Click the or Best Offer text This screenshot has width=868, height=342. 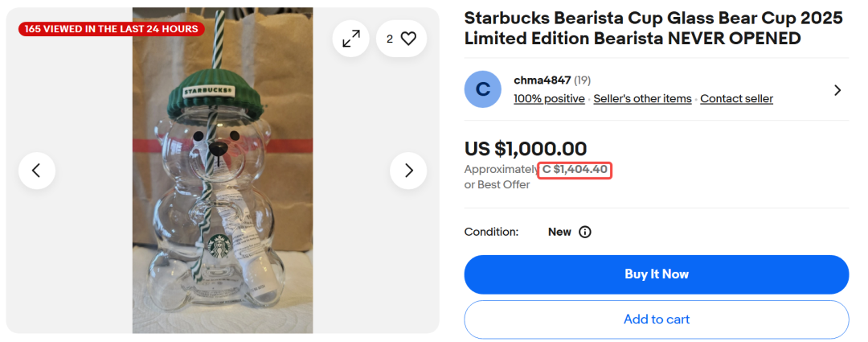(497, 184)
